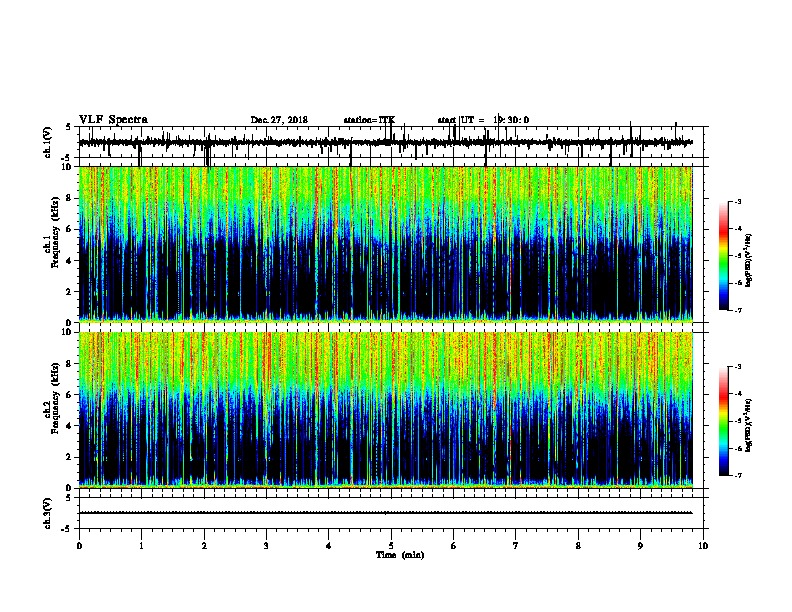Click the "0" tick on the time axis
This screenshot has width=792, height=612.
point(79,546)
